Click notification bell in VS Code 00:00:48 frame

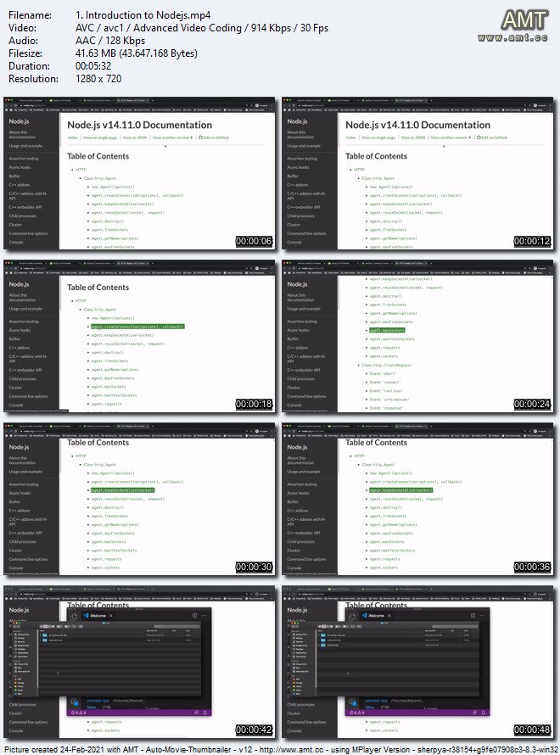coord(484,713)
